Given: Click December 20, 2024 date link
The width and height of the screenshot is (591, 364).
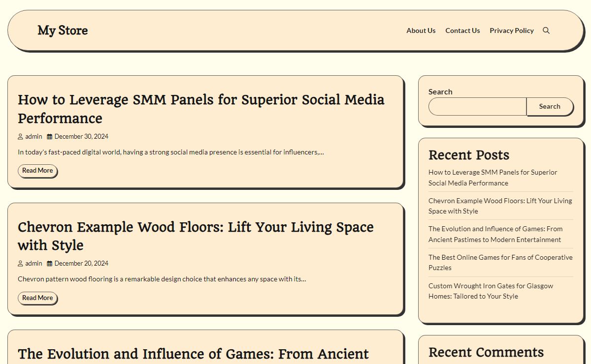Looking at the screenshot, I should (x=81, y=264).
